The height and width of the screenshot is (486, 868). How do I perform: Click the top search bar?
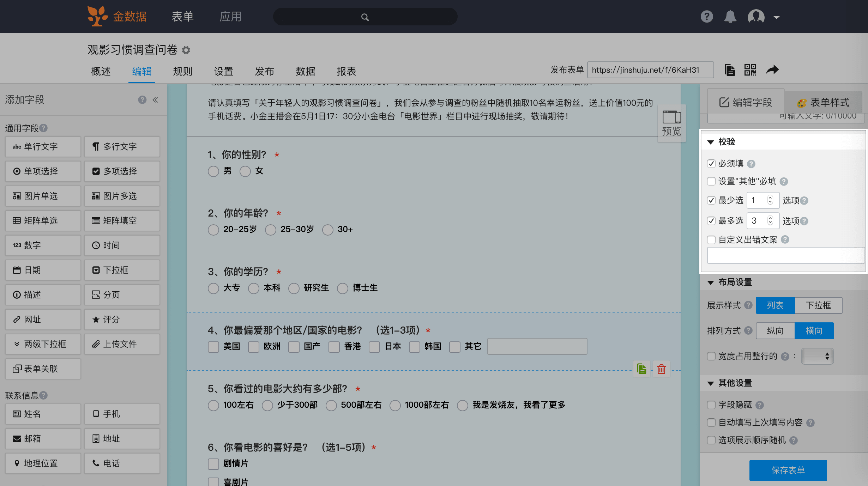365,17
